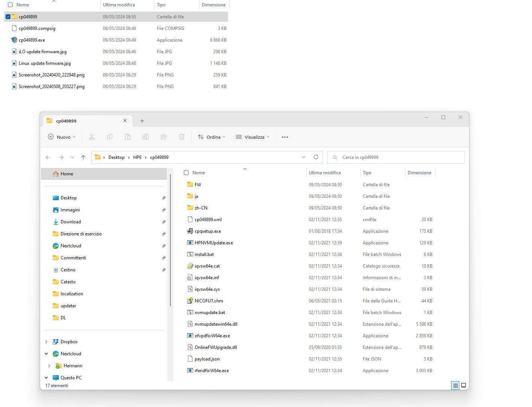Go back with the left arrow
The width and height of the screenshot is (532, 407).
click(x=48, y=157)
